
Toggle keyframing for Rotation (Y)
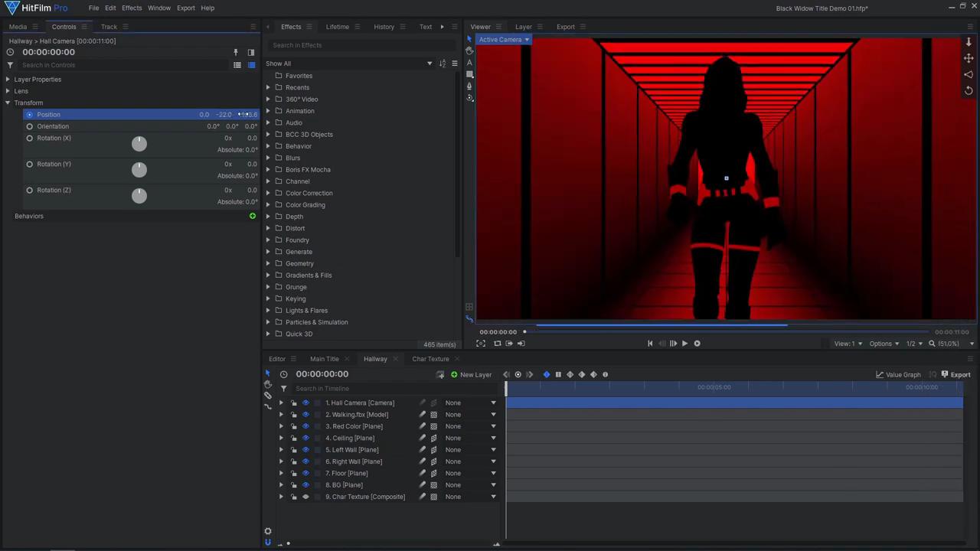[x=30, y=165]
